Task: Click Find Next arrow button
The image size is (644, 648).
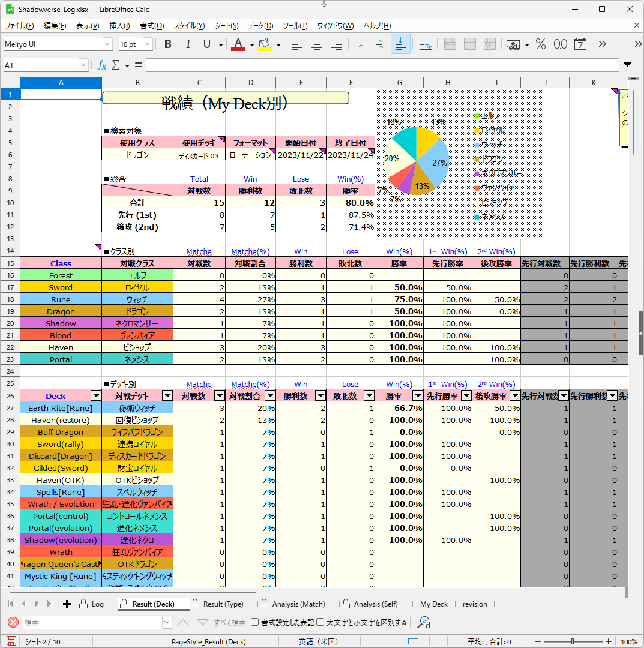Action: (202, 622)
